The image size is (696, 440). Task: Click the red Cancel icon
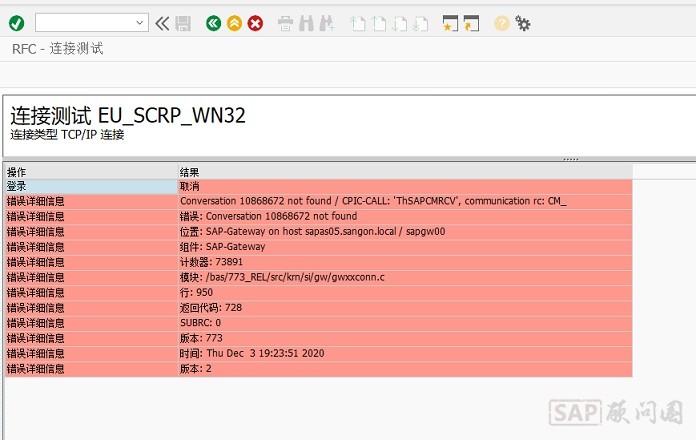tap(255, 23)
